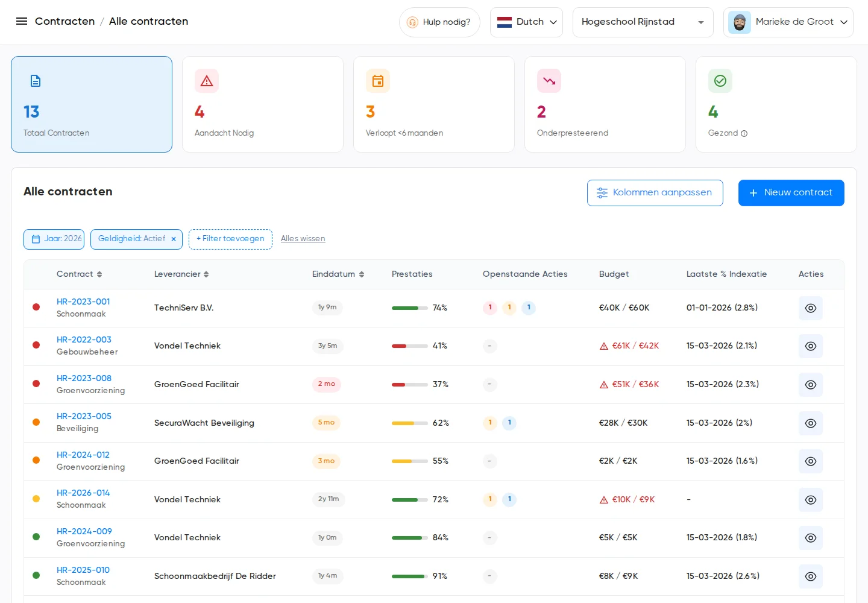Click the 37% performance bar for HR-2023-008
The width and height of the screenshot is (868, 603).
pyautogui.click(x=410, y=385)
